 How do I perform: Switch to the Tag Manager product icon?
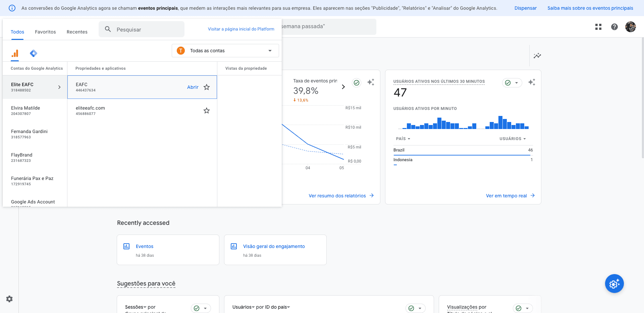[x=34, y=53]
